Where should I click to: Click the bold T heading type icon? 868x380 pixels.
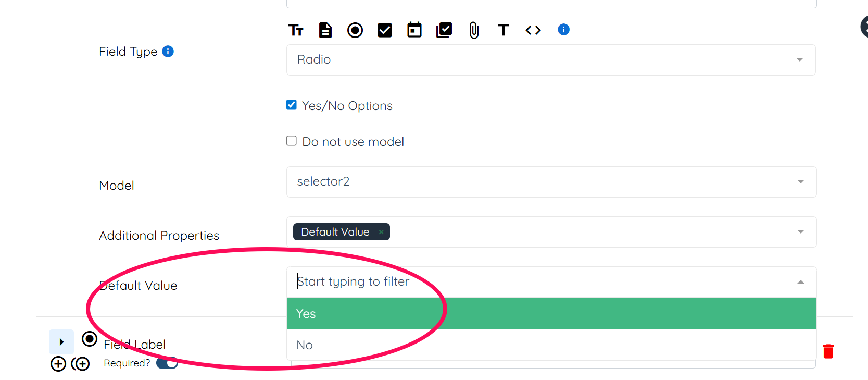pos(503,30)
